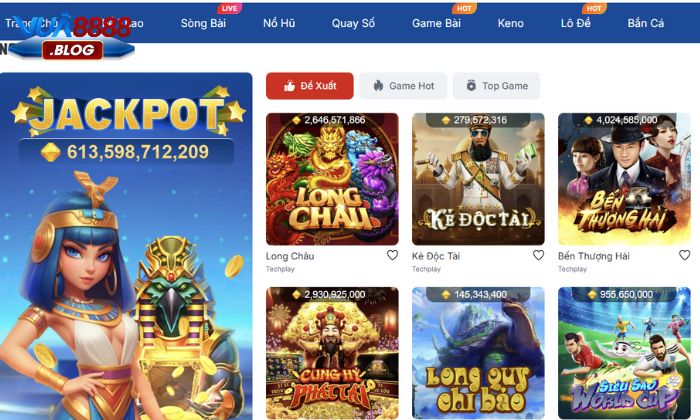Click the thumbs-up icon in Đề Xuất

(x=289, y=86)
